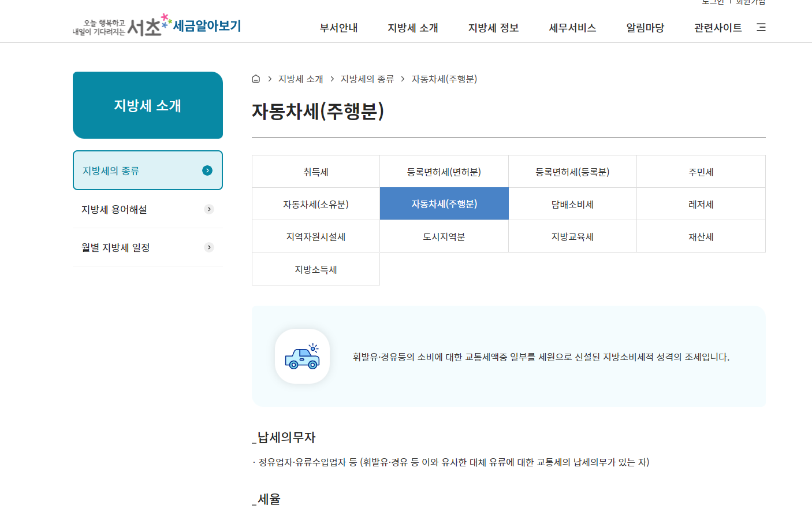Select the 주민세 tab
This screenshot has width=812, height=512.
tap(701, 172)
